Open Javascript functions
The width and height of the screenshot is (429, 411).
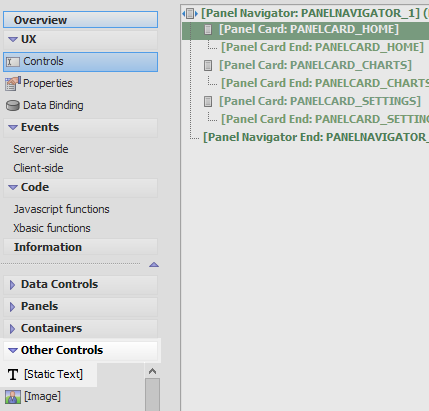click(61, 209)
